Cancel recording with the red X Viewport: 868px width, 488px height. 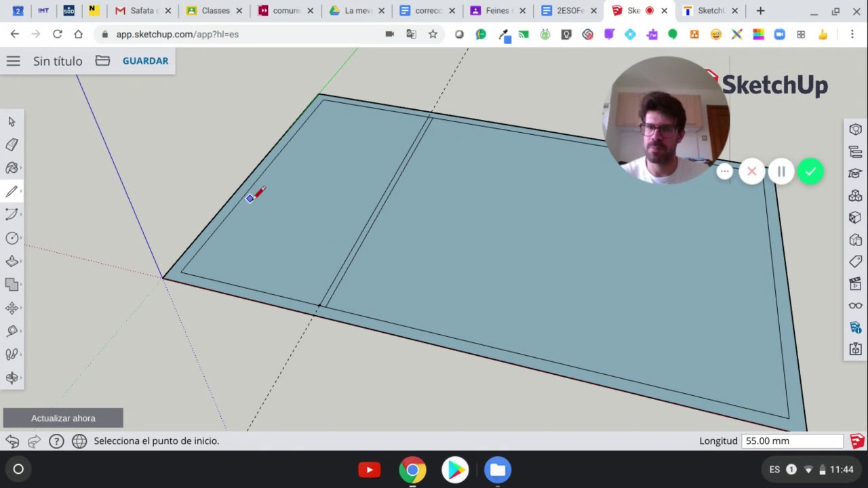coord(751,171)
